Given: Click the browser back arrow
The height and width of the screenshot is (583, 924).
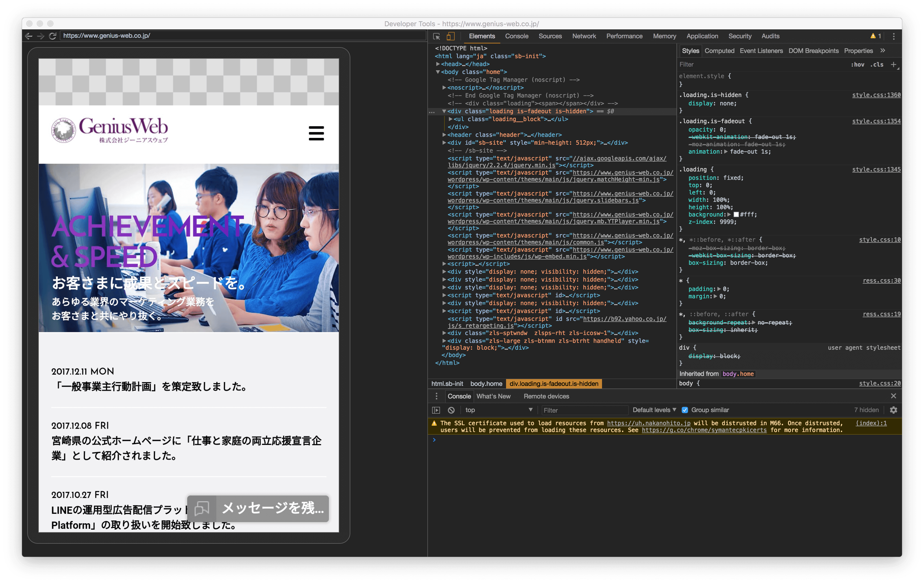Looking at the screenshot, I should click(x=28, y=36).
